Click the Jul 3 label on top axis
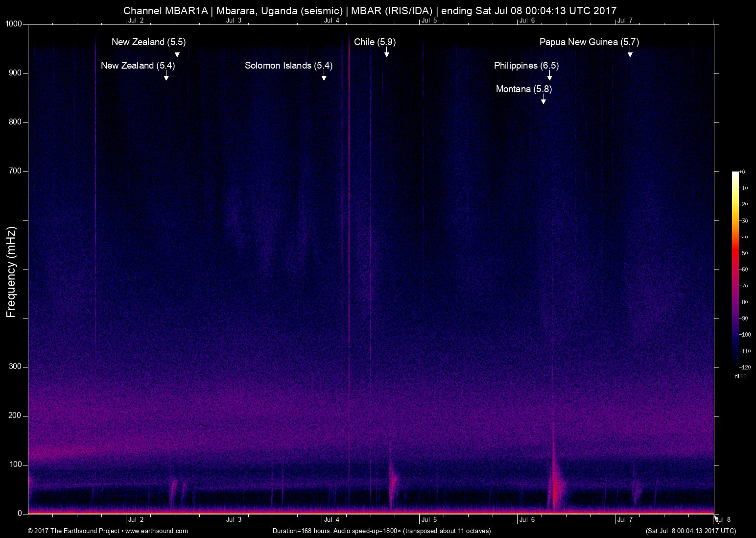 click(x=234, y=20)
